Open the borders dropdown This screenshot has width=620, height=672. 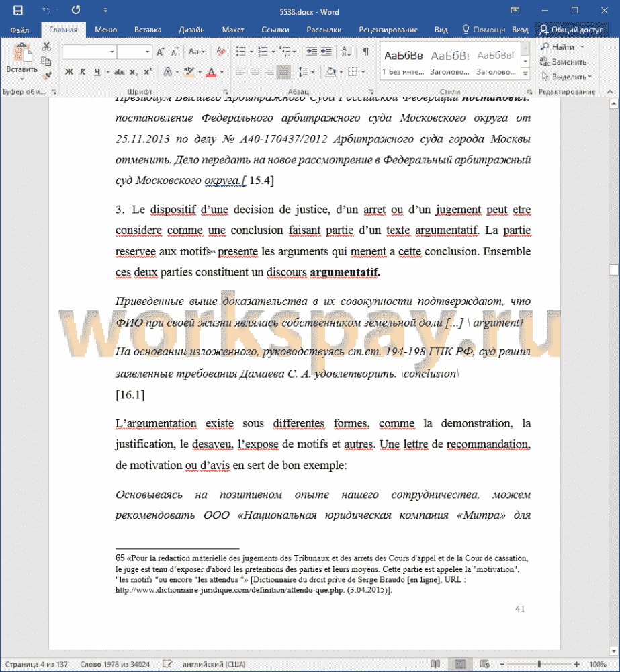363,72
